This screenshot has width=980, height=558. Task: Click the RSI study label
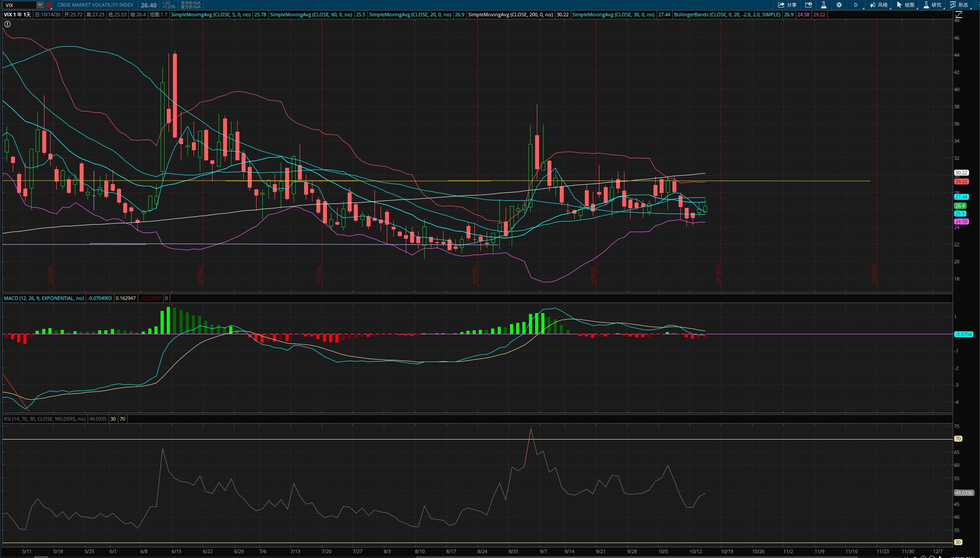pos(45,419)
